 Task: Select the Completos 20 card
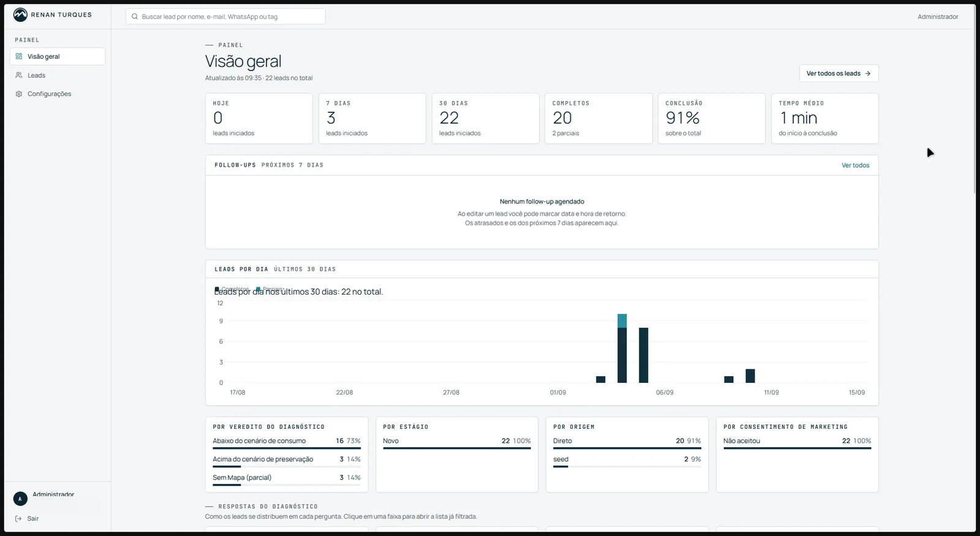(598, 118)
